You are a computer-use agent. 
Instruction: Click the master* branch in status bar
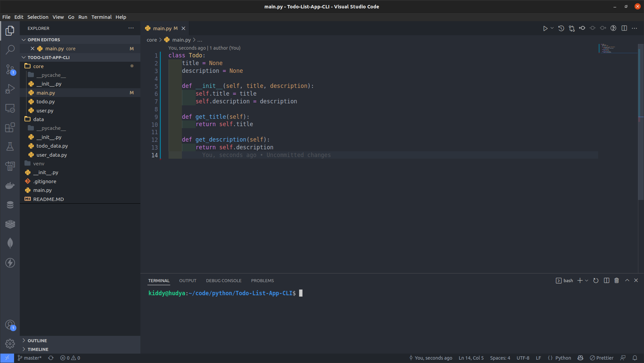point(30,358)
